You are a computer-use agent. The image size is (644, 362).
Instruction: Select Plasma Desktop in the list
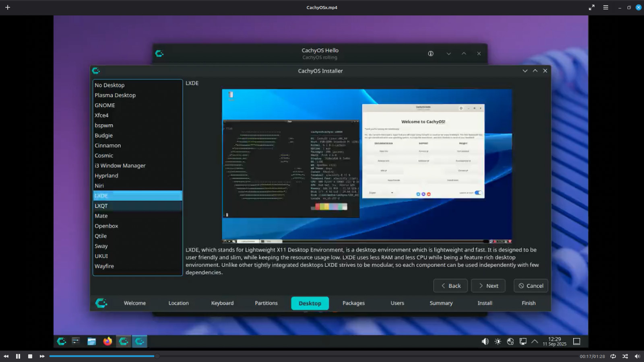[138, 95]
